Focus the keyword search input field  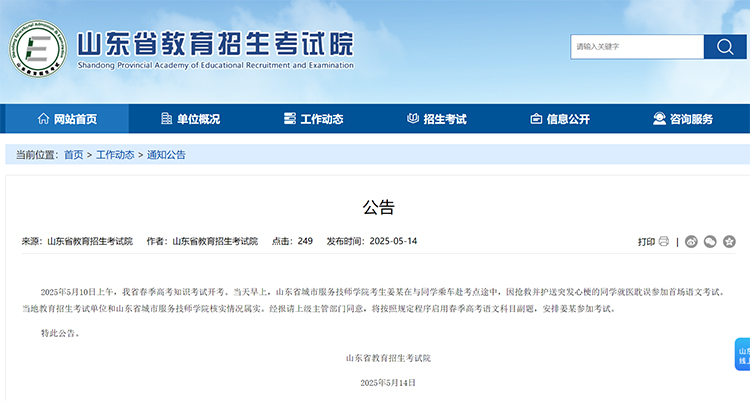pos(636,47)
